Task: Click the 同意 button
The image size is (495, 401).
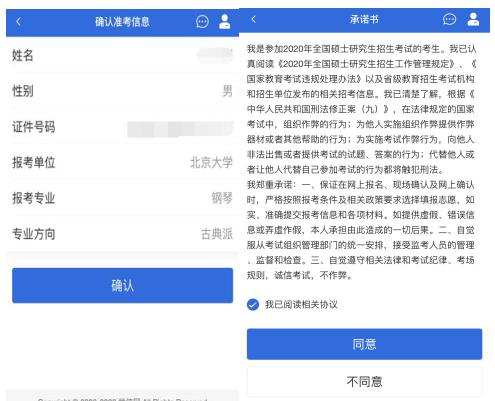Action: 364,344
